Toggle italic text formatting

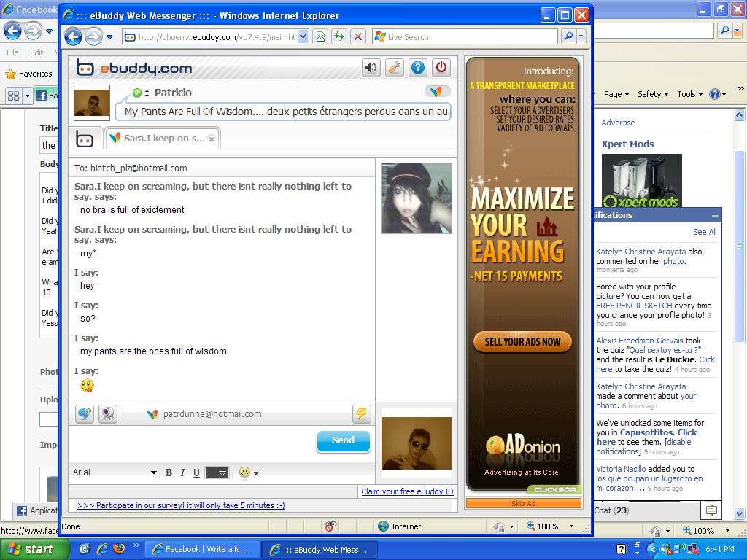[x=182, y=472]
